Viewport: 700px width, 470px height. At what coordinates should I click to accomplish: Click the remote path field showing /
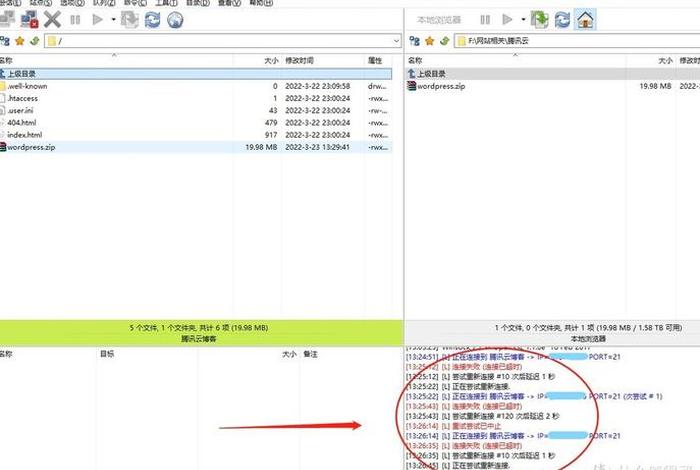[222, 41]
